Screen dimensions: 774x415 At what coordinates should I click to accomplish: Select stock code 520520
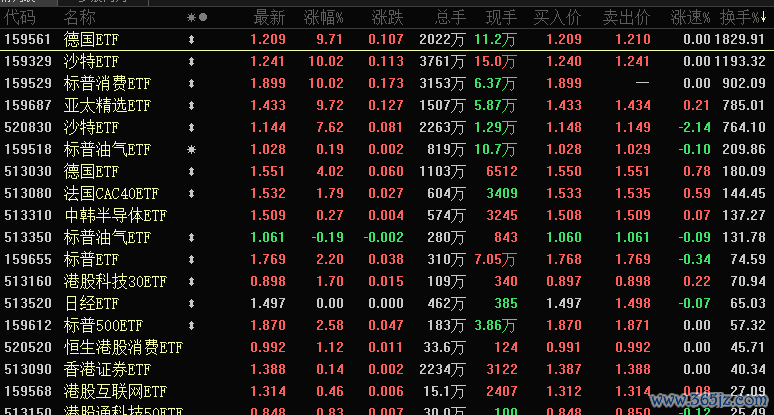(28, 347)
